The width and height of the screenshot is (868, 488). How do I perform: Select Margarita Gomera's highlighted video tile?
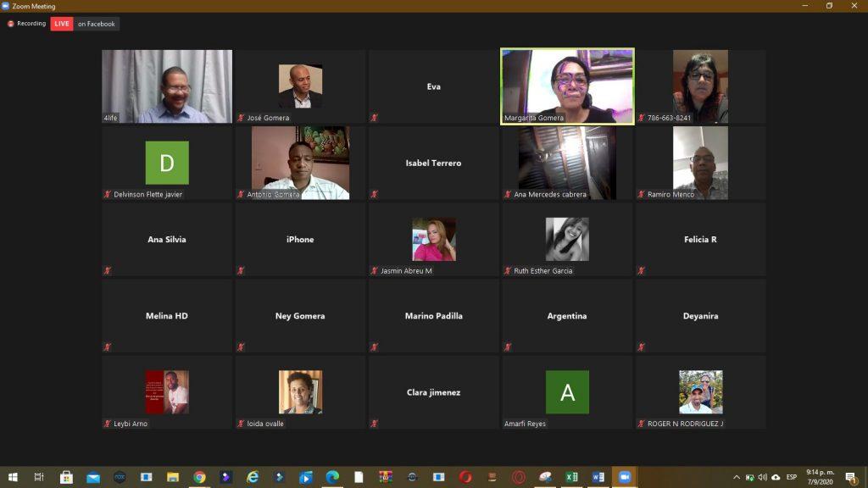pyautogui.click(x=567, y=86)
